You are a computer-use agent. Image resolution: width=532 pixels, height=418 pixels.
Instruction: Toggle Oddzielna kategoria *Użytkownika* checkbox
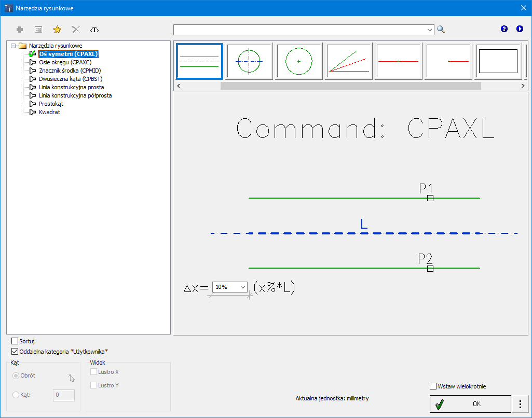coord(15,351)
